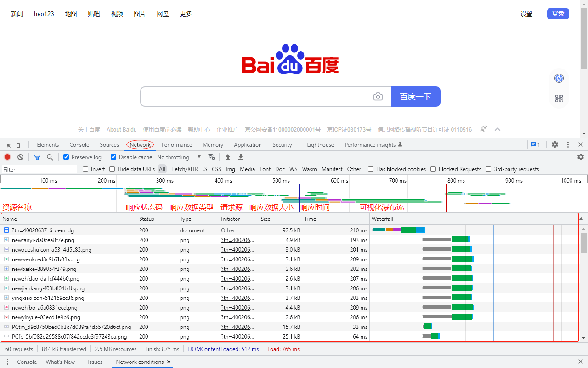Open DevTools three-dot customize menu

click(x=568, y=144)
